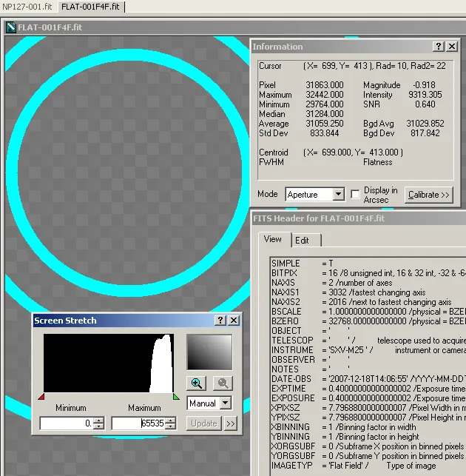Click the FLAT-001F4F.fit window title icon

pyautogui.click(x=10, y=27)
